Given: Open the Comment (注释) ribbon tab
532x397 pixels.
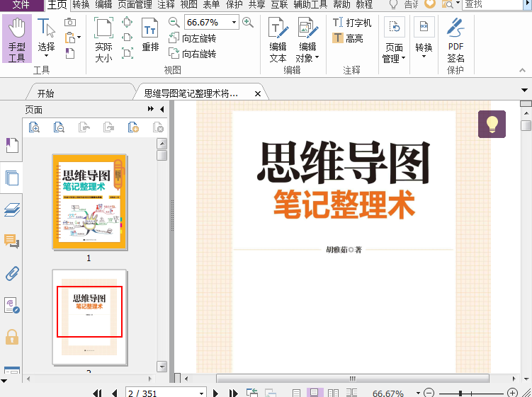Looking at the screenshot, I should coord(166,5).
